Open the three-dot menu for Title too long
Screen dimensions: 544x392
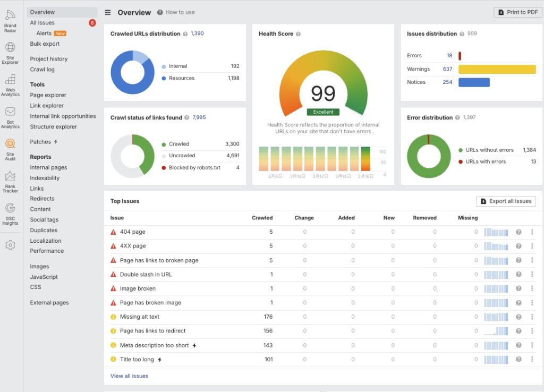click(x=532, y=360)
